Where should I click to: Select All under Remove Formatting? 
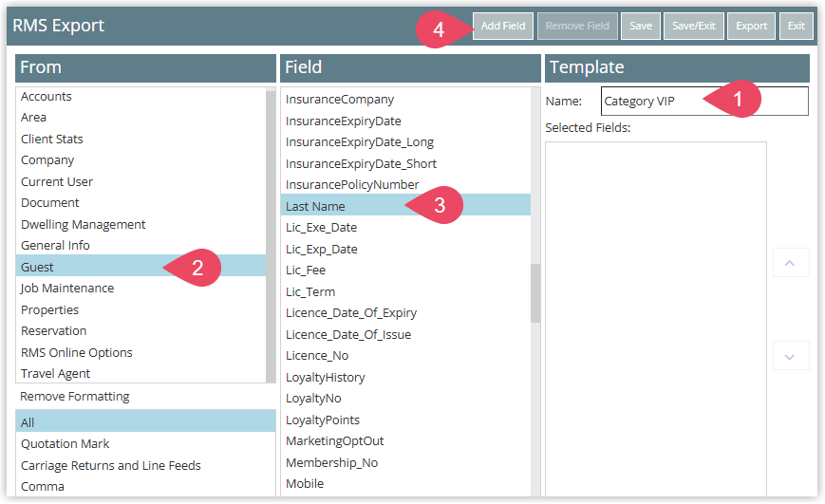click(x=146, y=422)
